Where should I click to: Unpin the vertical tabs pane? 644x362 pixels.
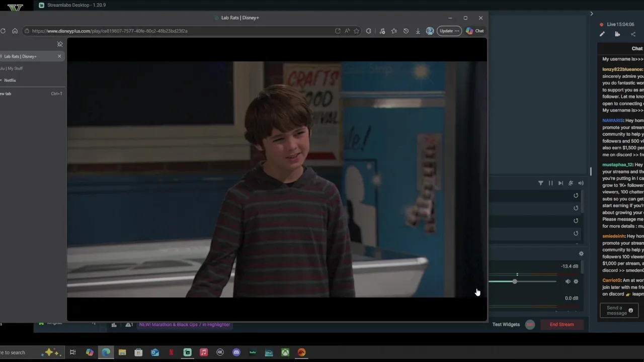click(x=60, y=44)
